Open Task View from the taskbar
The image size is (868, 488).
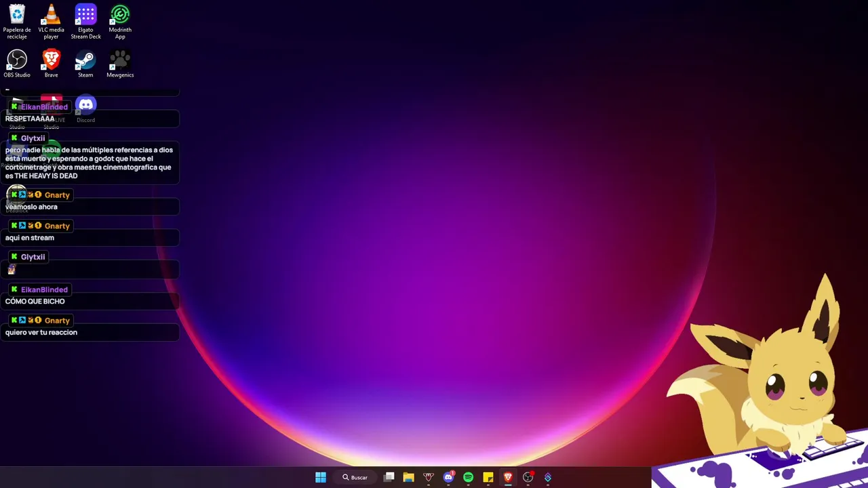click(389, 477)
